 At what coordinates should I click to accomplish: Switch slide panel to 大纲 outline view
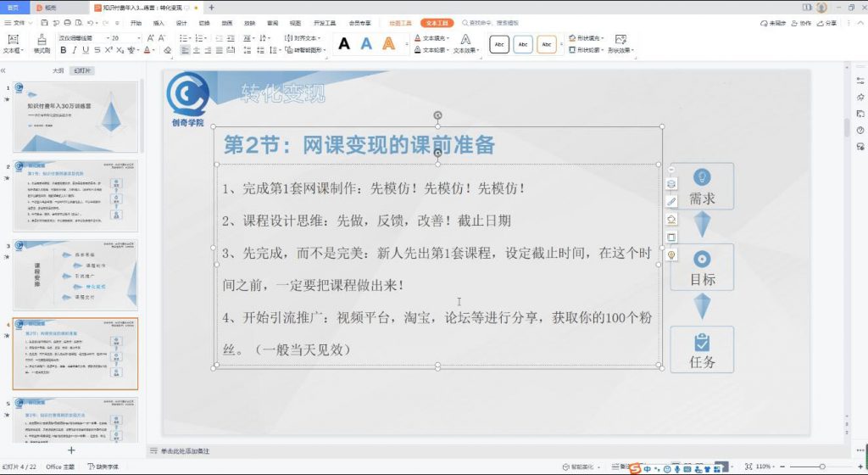(58, 71)
